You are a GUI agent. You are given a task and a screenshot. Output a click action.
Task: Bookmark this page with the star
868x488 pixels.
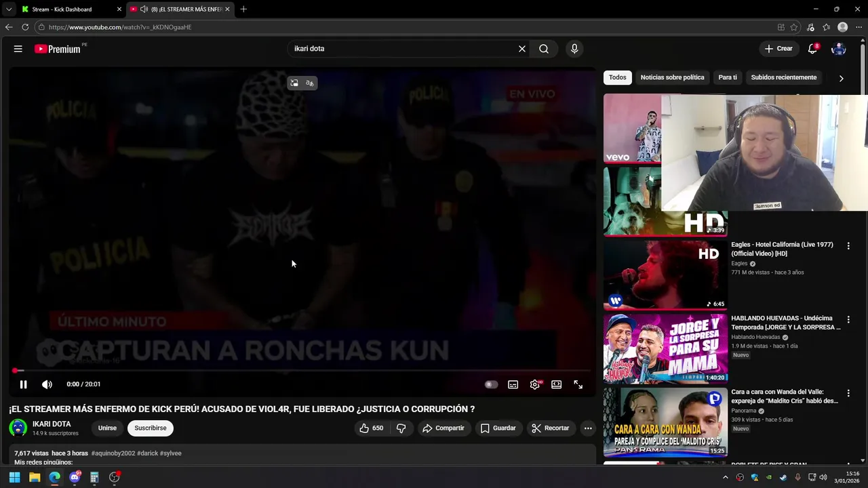[794, 27]
